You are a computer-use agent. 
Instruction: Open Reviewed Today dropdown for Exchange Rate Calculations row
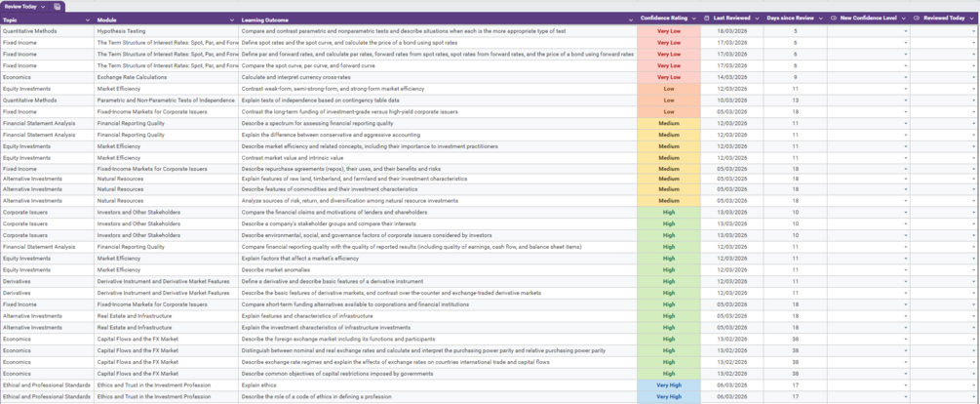coord(975,77)
